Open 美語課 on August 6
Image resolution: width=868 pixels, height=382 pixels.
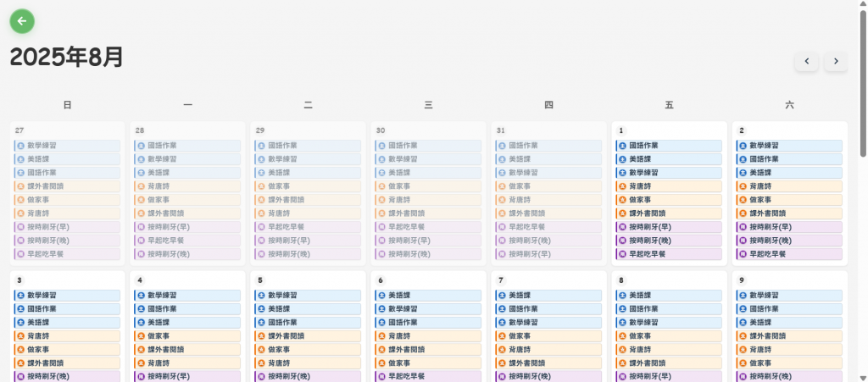coord(428,296)
